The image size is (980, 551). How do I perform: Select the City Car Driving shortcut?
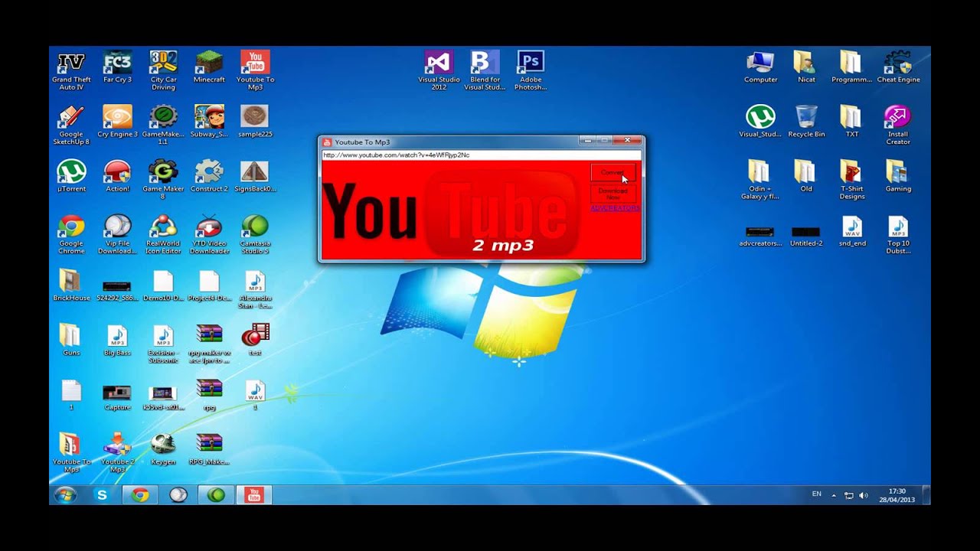click(x=163, y=70)
